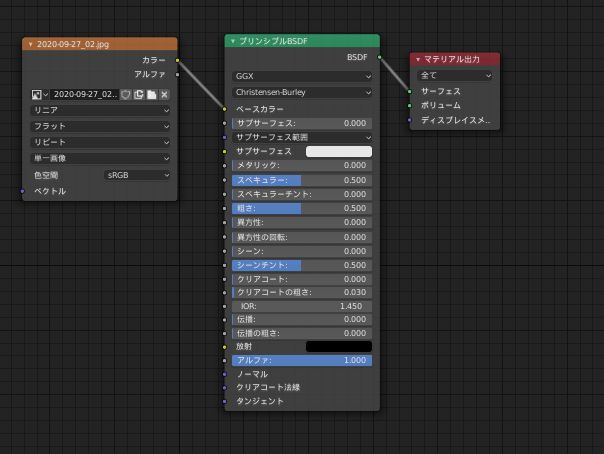Click the 粗さ 0.500 slider
Viewport: 604px width, 454px height.
tap(302, 208)
